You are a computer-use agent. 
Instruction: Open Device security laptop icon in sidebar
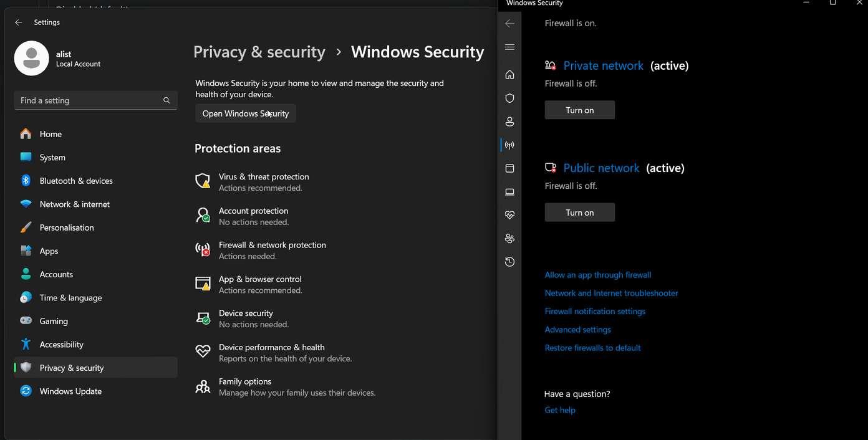pos(509,192)
